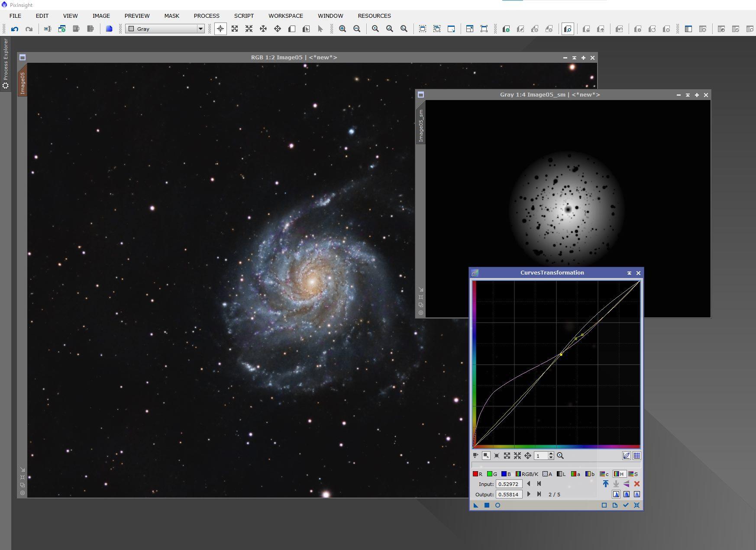756x550 pixels.
Task: Select the S saturation channel curve
Action: click(633, 474)
